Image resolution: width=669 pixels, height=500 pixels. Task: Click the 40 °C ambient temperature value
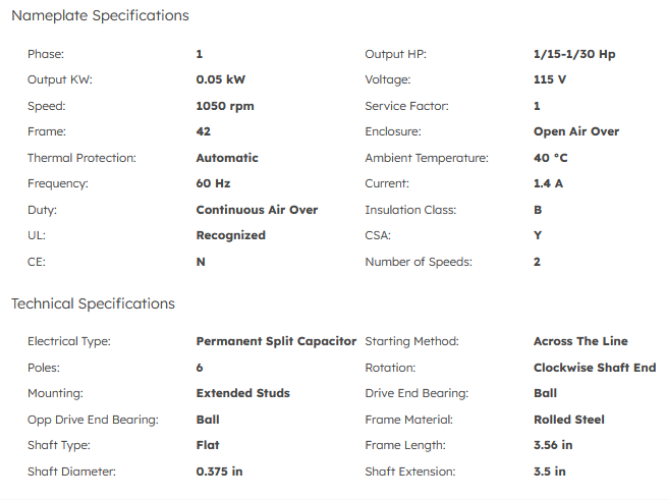tap(551, 158)
